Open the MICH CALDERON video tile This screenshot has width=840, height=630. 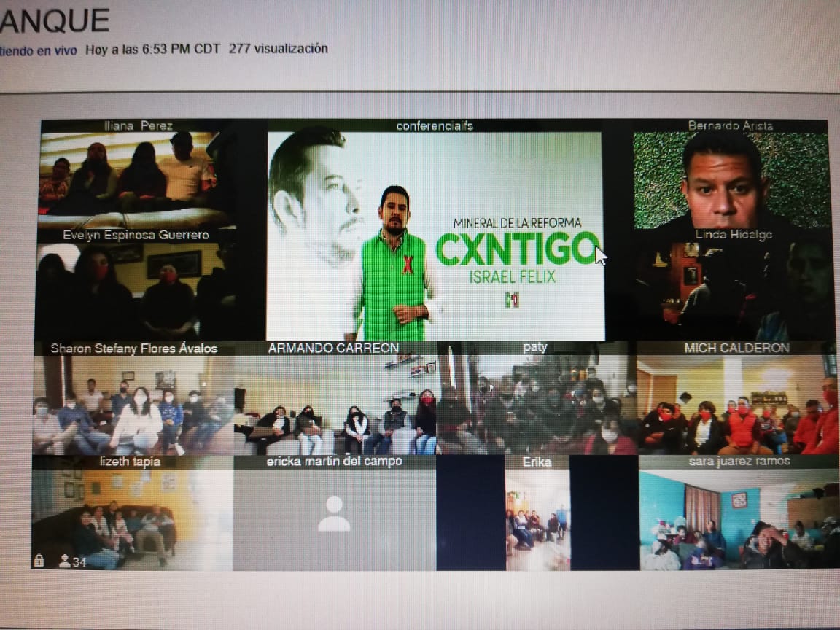click(737, 399)
